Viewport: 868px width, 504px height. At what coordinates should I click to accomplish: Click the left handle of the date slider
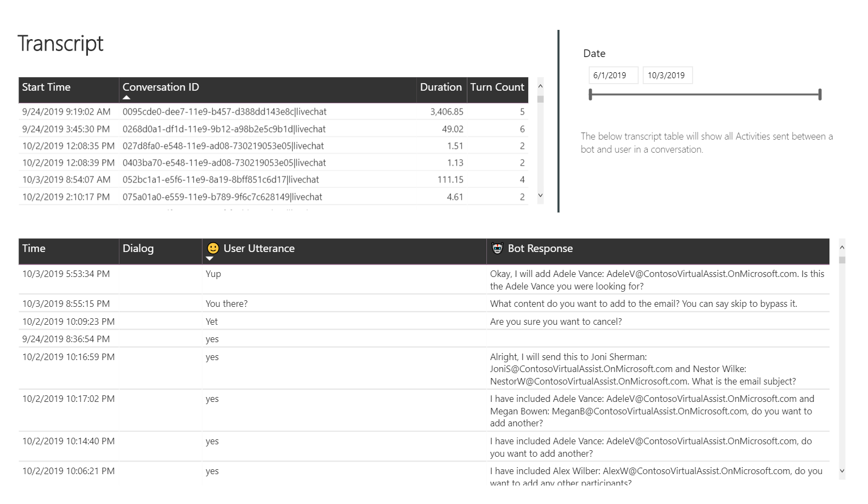pos(591,94)
